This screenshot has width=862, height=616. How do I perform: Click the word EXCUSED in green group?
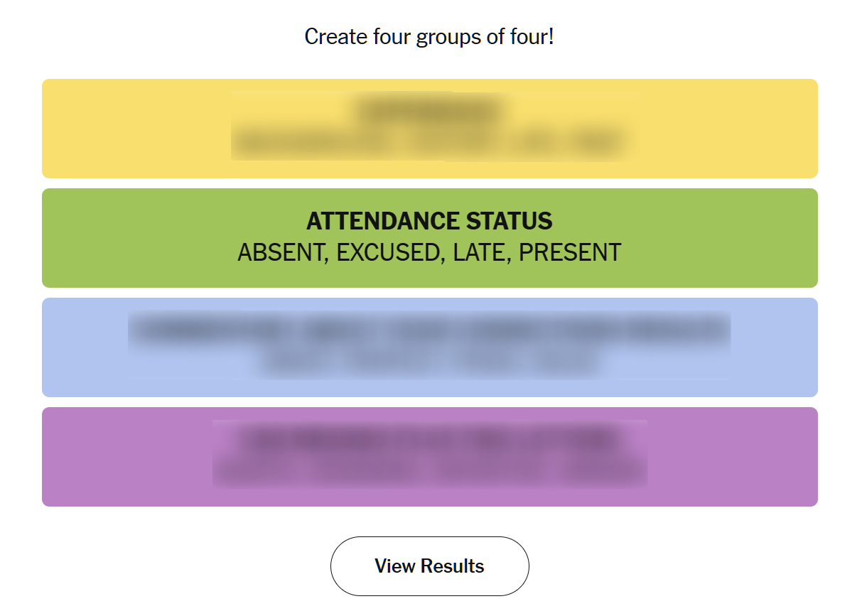[387, 252]
